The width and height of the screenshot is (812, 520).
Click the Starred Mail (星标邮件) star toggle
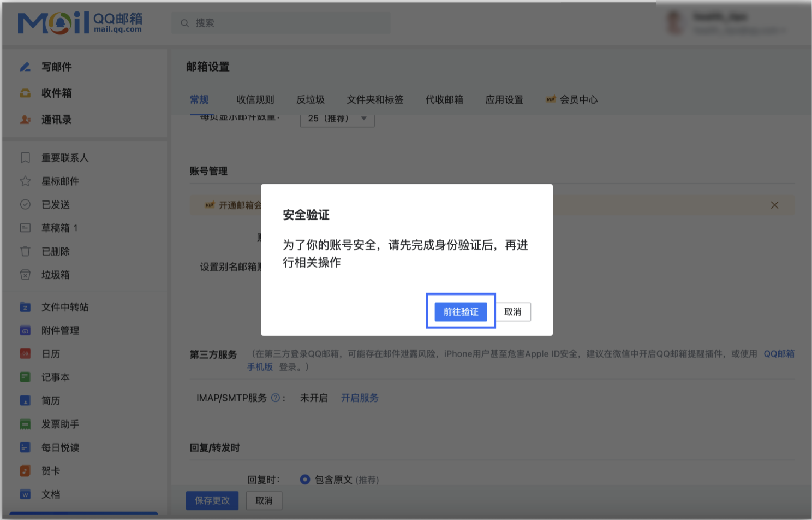tap(25, 181)
